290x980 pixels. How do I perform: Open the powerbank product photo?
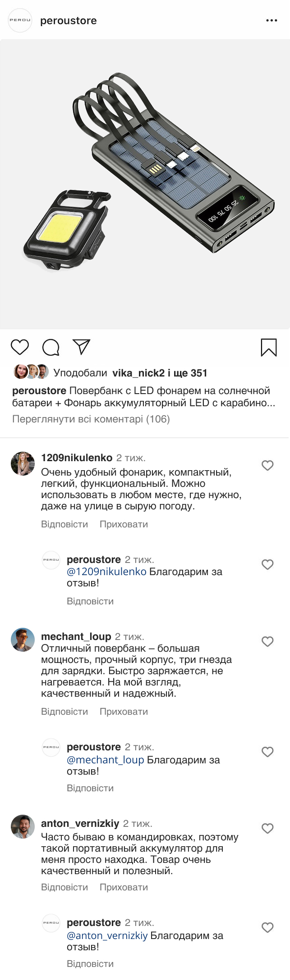click(x=145, y=184)
